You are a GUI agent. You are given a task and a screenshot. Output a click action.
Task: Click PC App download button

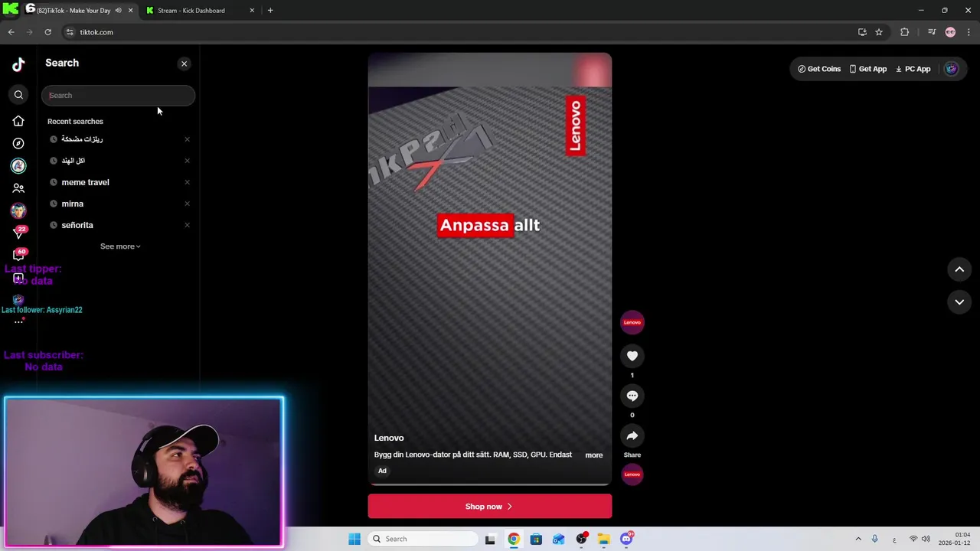[913, 69]
